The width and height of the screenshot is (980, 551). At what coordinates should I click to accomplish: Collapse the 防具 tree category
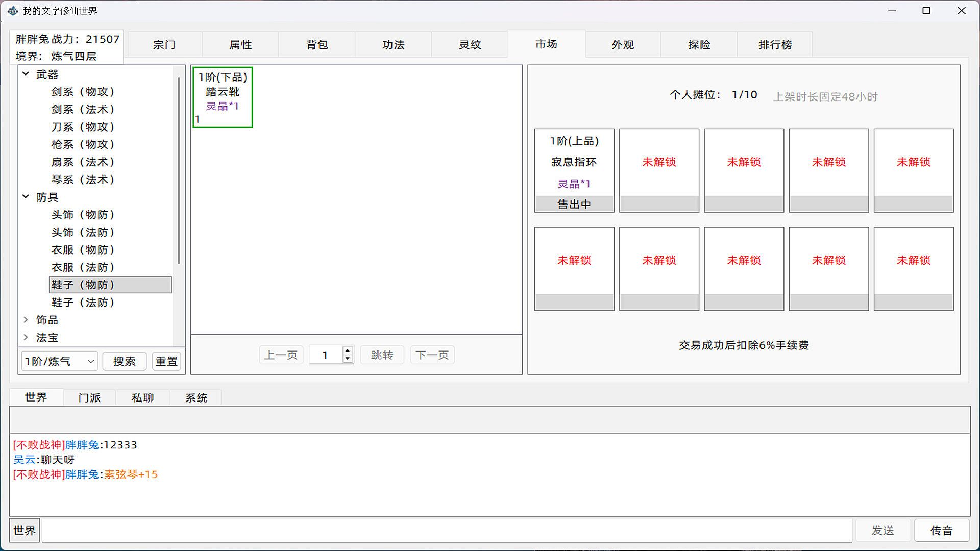click(26, 196)
